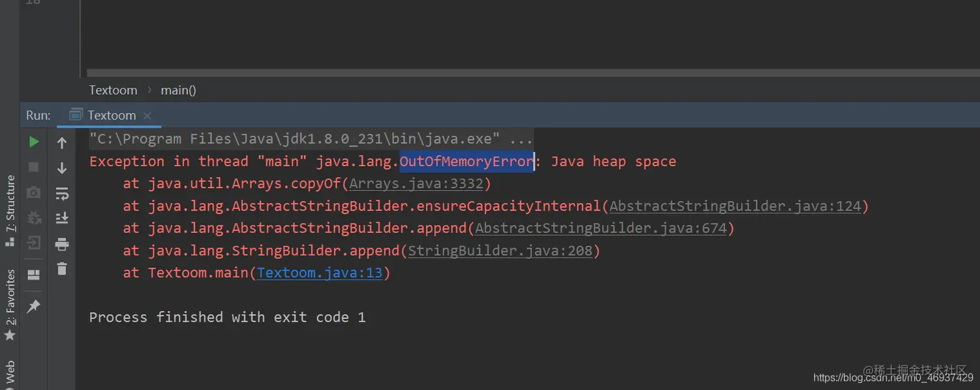Click the main() breadcrumb
Screen dimensions: 980x390
(178, 90)
